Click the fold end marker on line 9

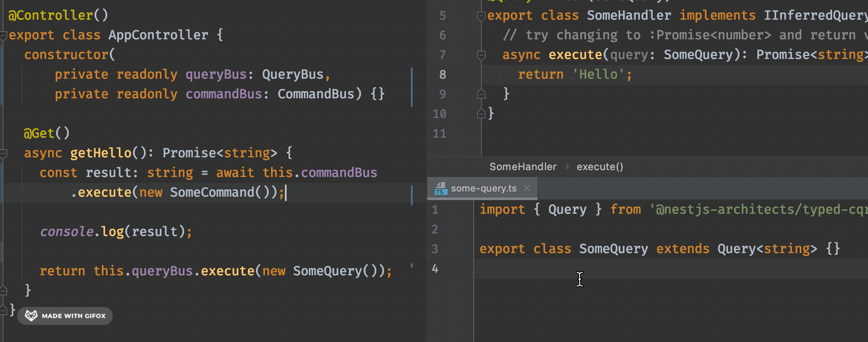pos(481,94)
